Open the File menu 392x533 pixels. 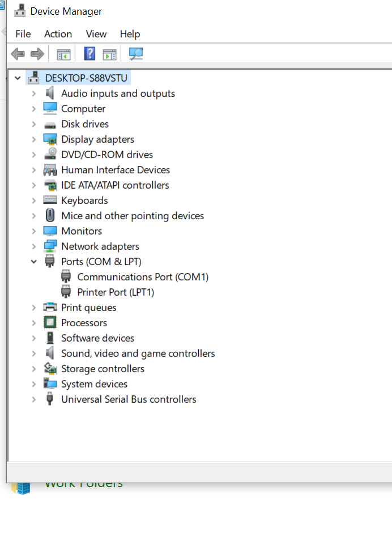click(x=23, y=34)
